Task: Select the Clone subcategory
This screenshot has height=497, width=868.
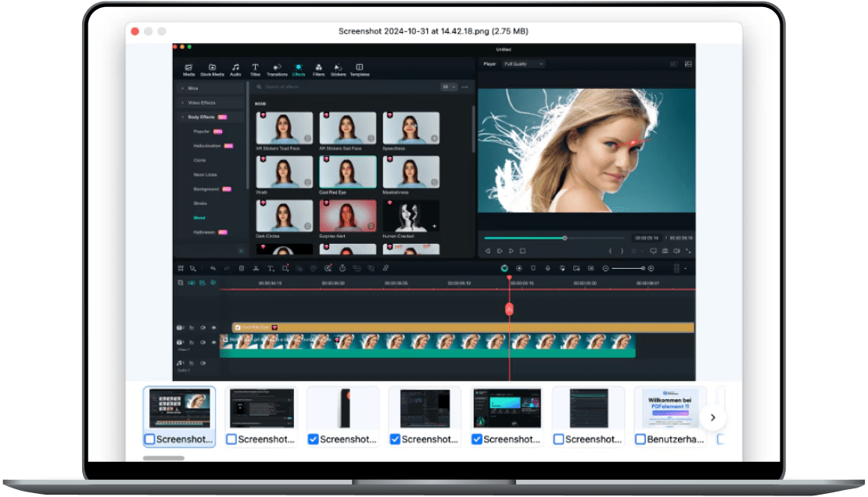Action: [199, 160]
